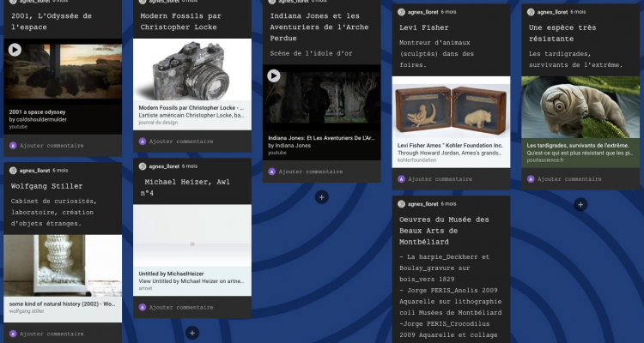The image size is (644, 343).
Task: Add a post below Une espèce très résistante
Action: (x=580, y=204)
